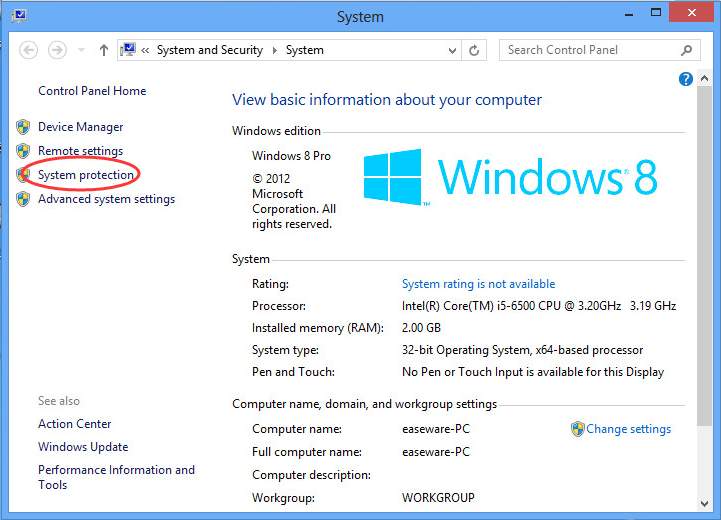Click the heading 'View basic information about your computer'
The image size is (721, 520).
[387, 100]
